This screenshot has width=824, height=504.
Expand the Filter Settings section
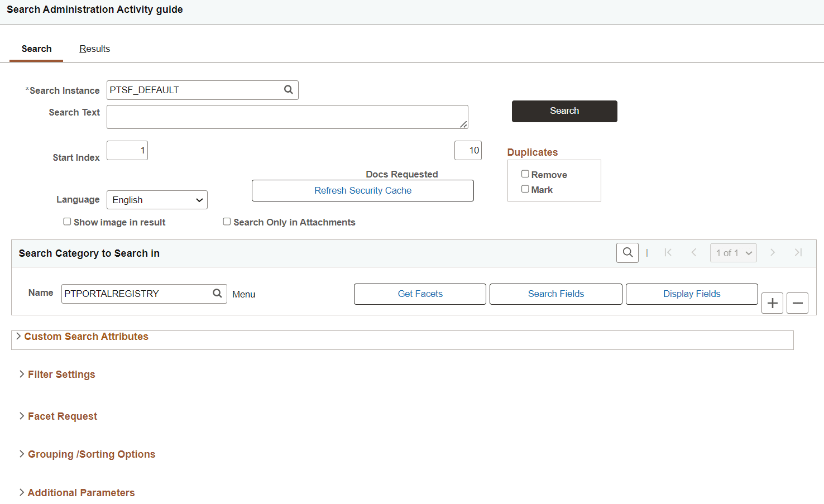61,374
